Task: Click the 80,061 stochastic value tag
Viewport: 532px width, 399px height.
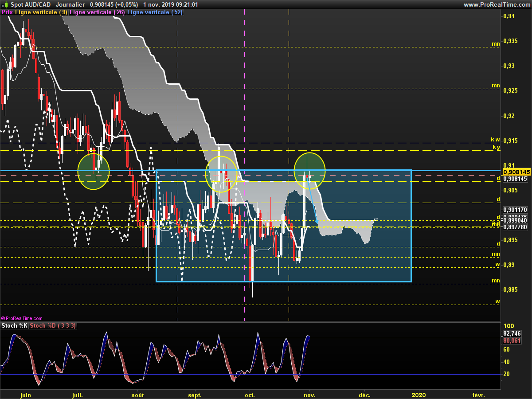Action: click(512, 340)
